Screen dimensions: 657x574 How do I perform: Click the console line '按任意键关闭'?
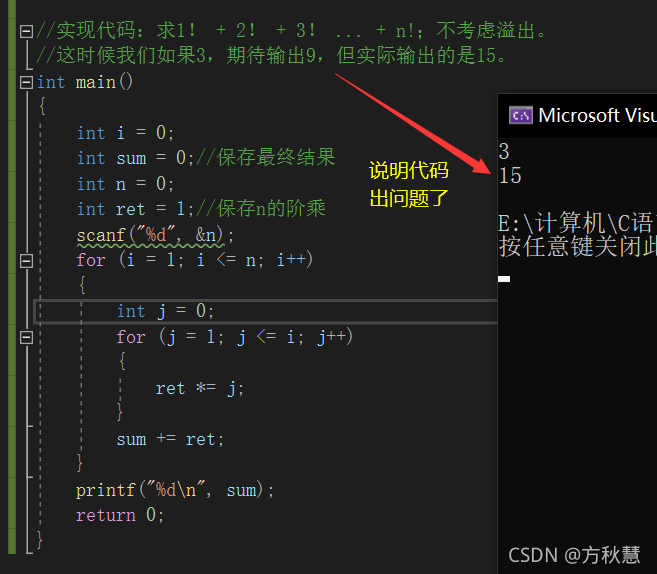(577, 247)
